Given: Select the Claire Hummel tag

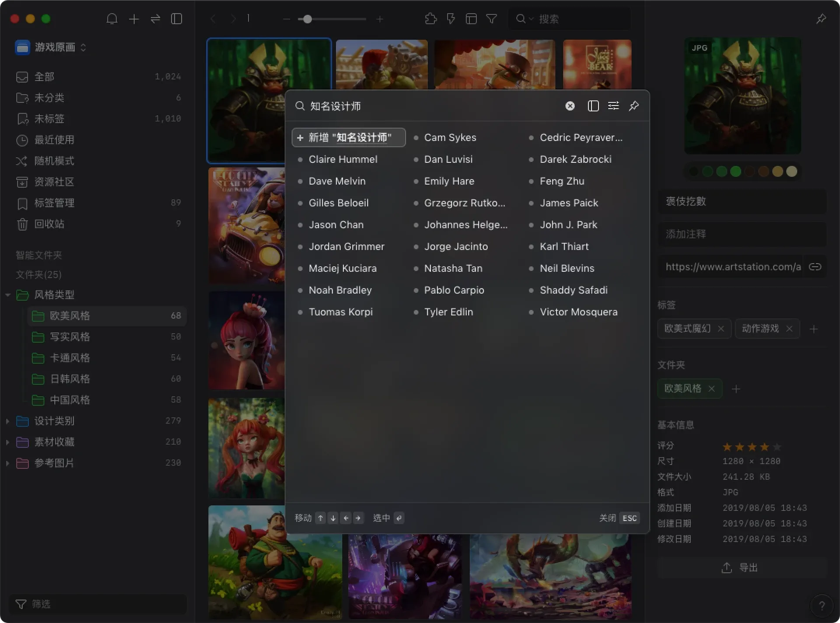Looking at the screenshot, I should [x=343, y=159].
